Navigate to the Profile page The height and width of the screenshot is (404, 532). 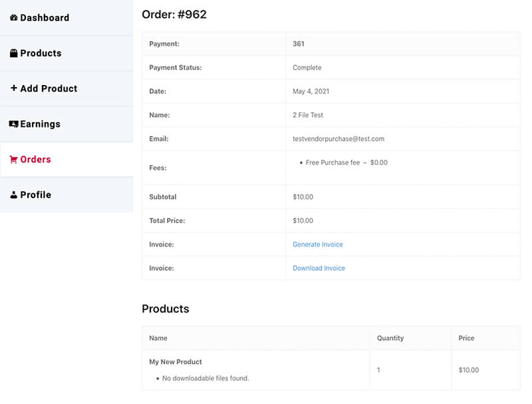pos(35,195)
